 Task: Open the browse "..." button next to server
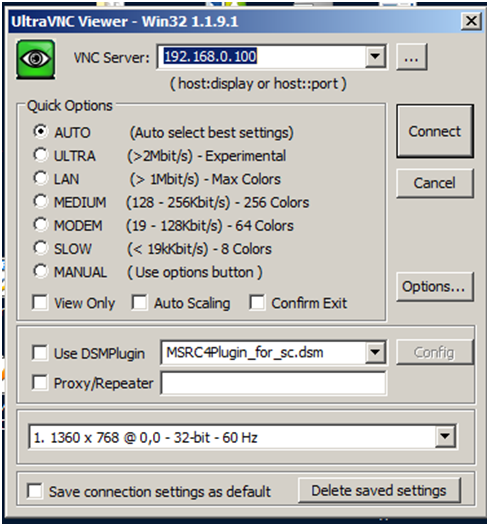pos(412,57)
